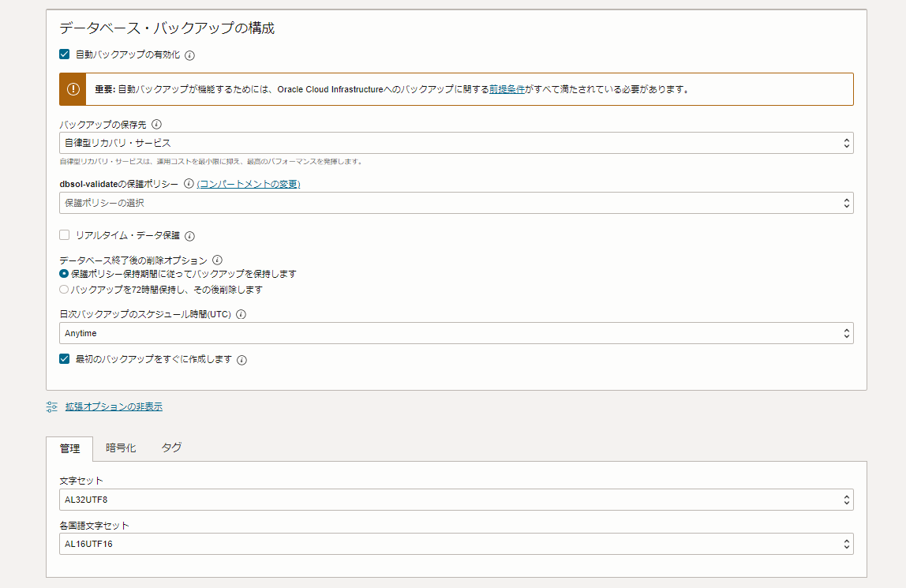Open the バックアップの保存先 dropdown
The image size is (906, 588).
[455, 143]
